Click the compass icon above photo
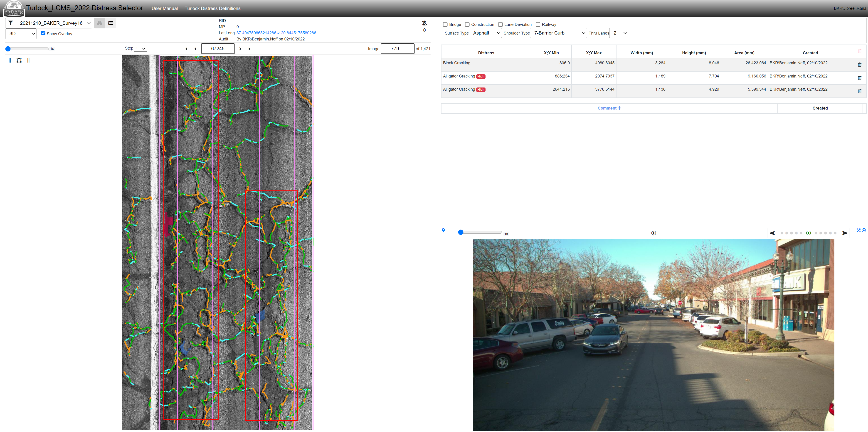This screenshot has height=432, width=868. coord(653,233)
